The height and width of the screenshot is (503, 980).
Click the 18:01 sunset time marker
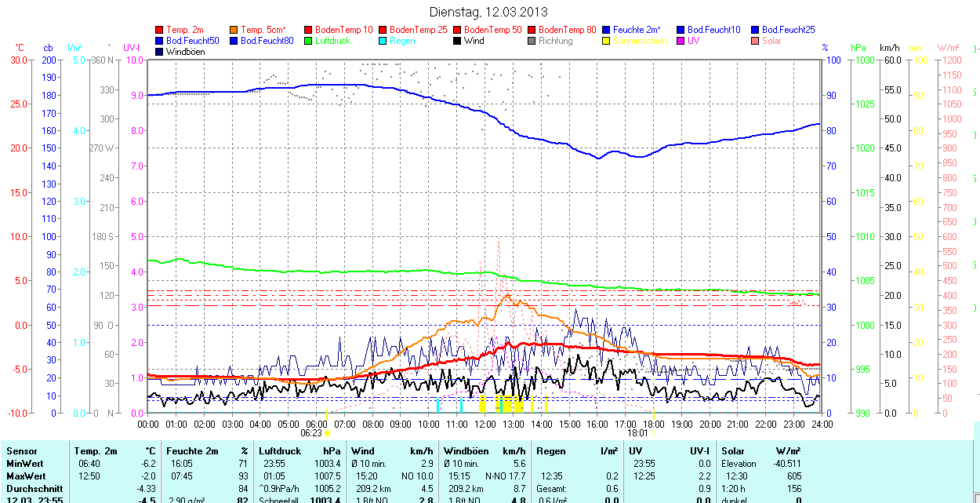click(637, 432)
